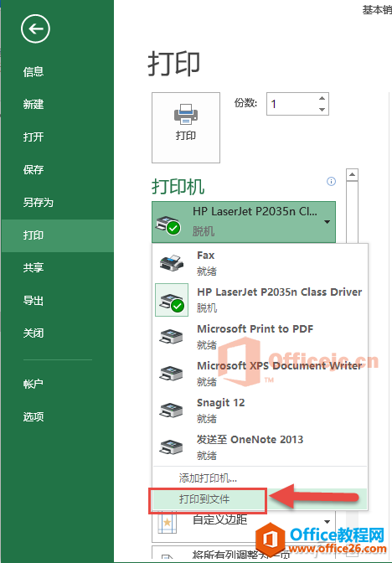The image size is (392, 563).
Task: Open the 新建 page
Action: (34, 105)
